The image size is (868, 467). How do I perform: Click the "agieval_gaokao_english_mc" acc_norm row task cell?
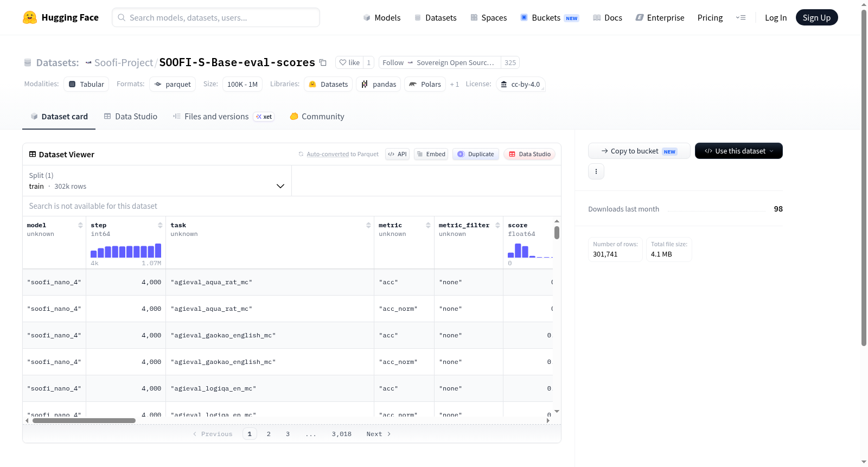coord(270,362)
